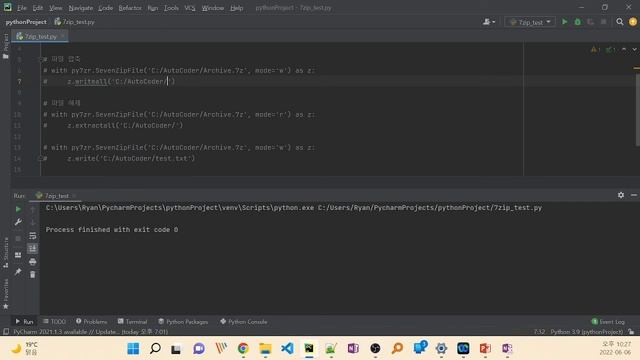Hide the Run panel with the minimize icon
Image resolution: width=640 pixels, height=360 pixels.
pyautogui.click(x=633, y=195)
